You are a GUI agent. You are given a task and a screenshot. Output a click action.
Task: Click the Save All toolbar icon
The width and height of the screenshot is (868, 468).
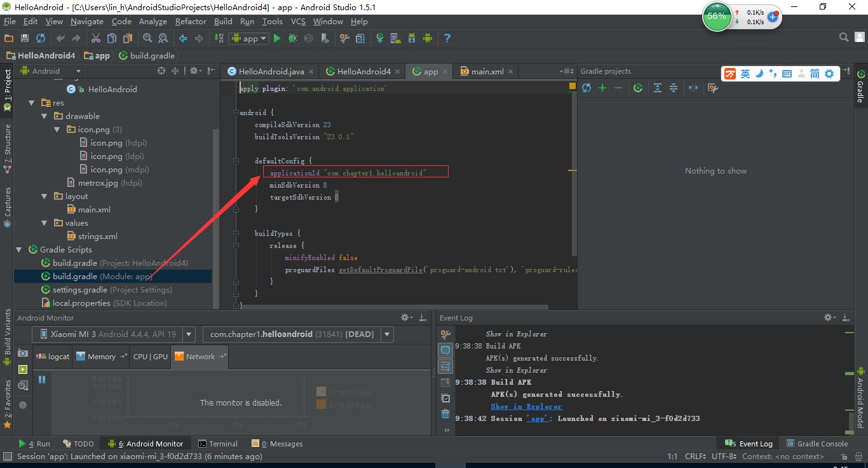click(25, 38)
